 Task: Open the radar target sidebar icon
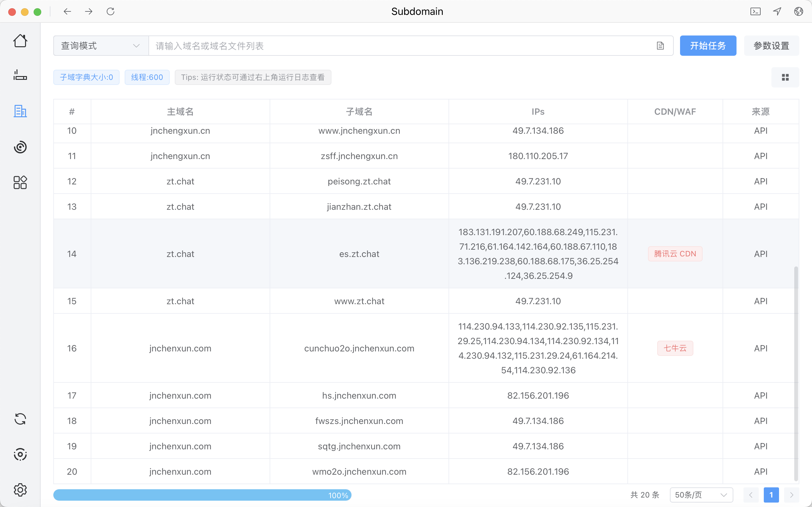click(x=20, y=147)
